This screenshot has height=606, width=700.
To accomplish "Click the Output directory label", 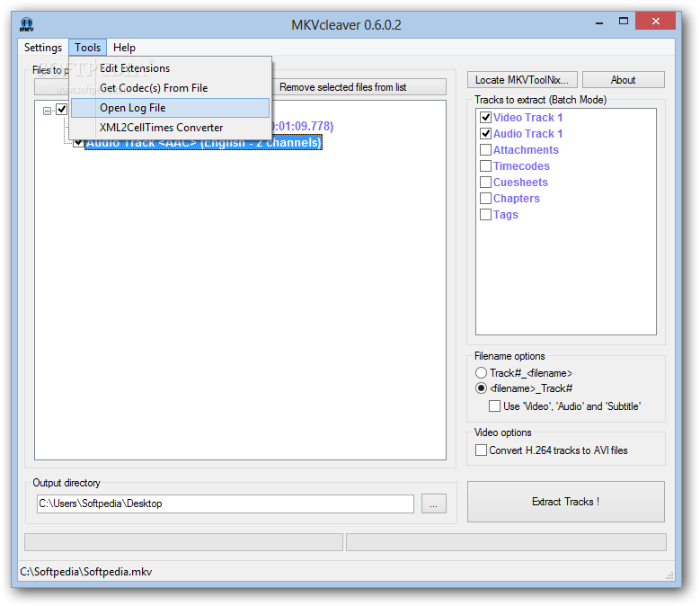I will (66, 483).
